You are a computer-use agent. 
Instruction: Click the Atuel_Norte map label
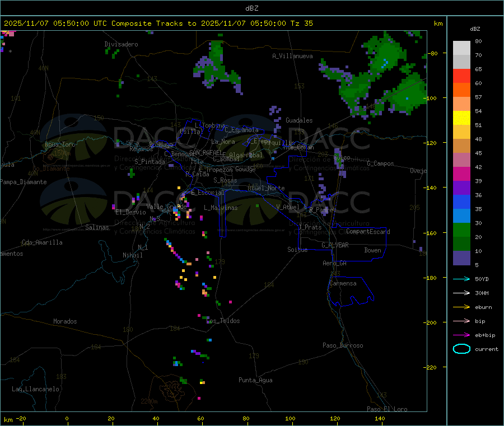pos(266,188)
